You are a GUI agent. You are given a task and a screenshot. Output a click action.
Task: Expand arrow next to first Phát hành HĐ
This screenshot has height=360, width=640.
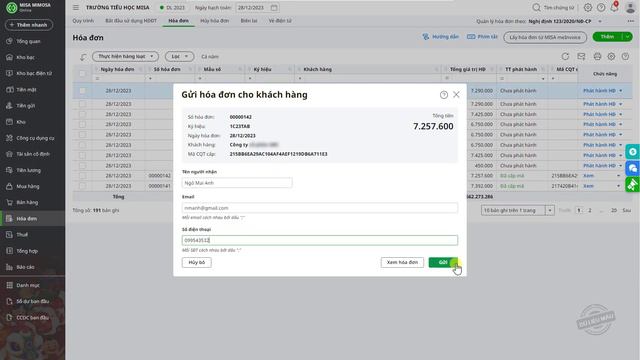coord(621,91)
